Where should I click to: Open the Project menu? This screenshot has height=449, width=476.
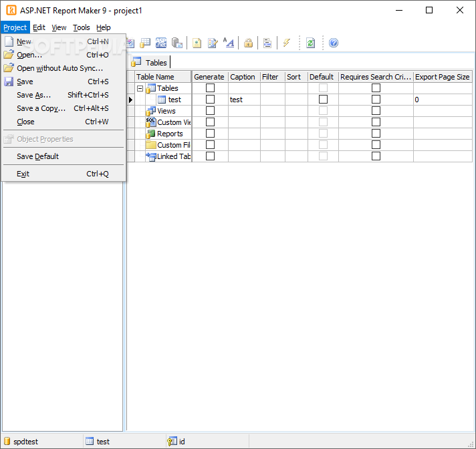[x=15, y=27]
